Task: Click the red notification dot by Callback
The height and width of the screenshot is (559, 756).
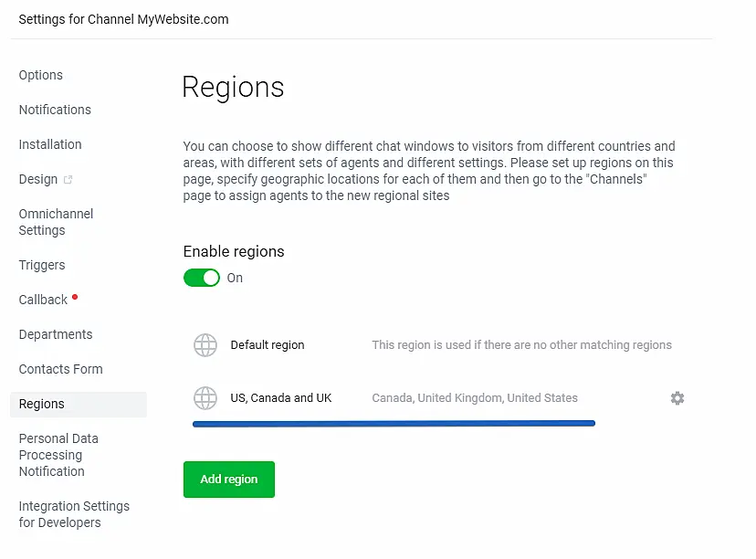Action: (75, 297)
